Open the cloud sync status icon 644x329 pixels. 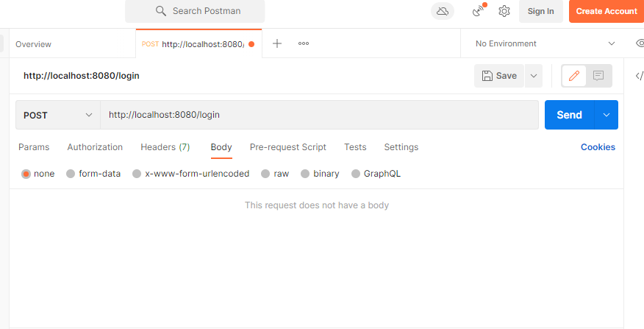[x=443, y=11]
